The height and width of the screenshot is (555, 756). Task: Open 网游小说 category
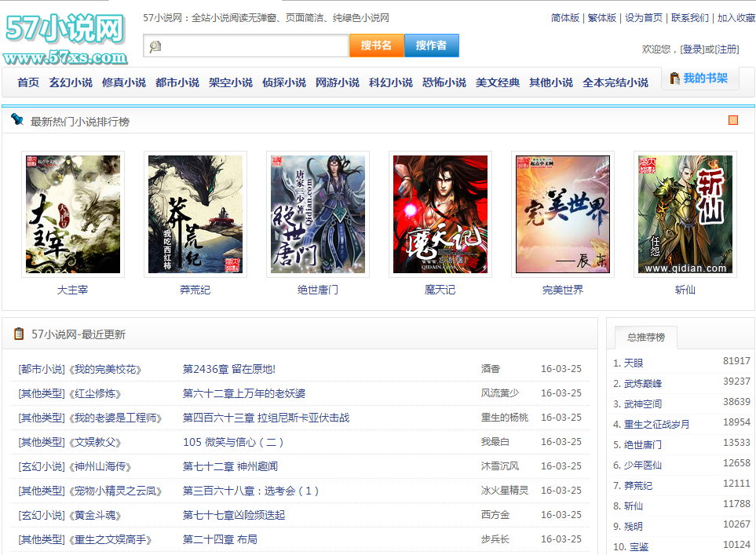(x=337, y=82)
